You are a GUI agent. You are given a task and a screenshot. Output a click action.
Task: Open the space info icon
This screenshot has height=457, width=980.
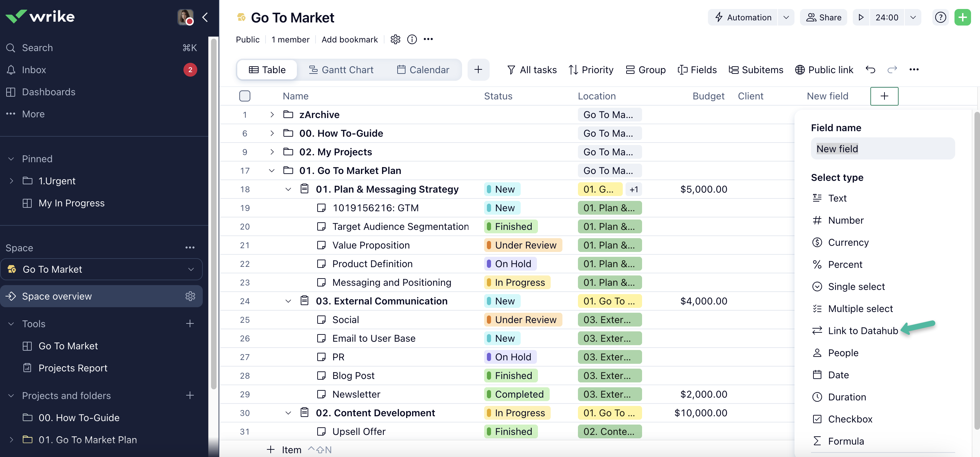[412, 39]
